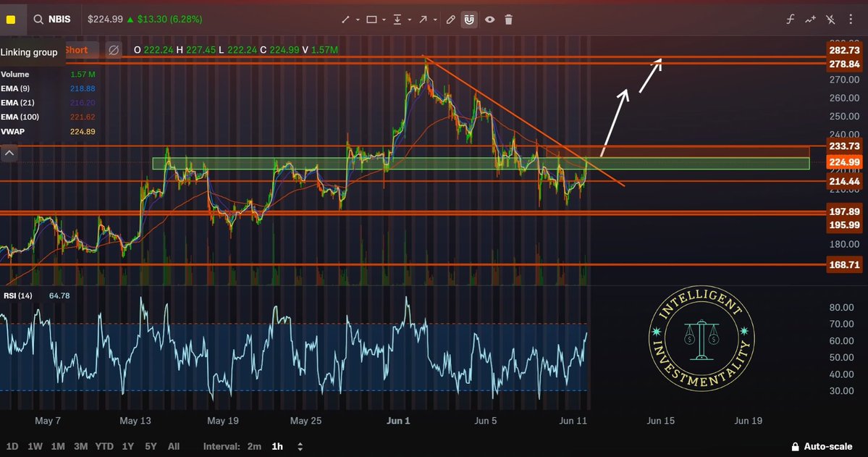The image size is (868, 457).
Task: Select the EMA (21) legend row
Action: tap(49, 103)
